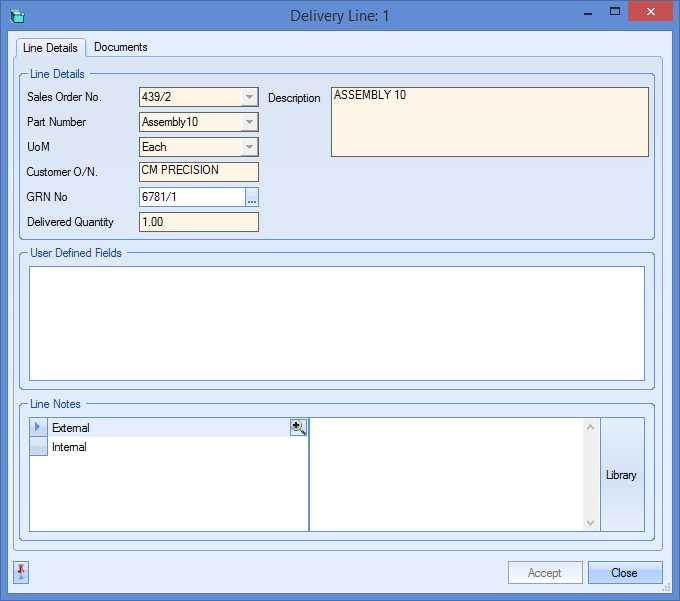Screen dimensions: 680x601
Task: Click the Customer O/N. field
Action: 198,172
